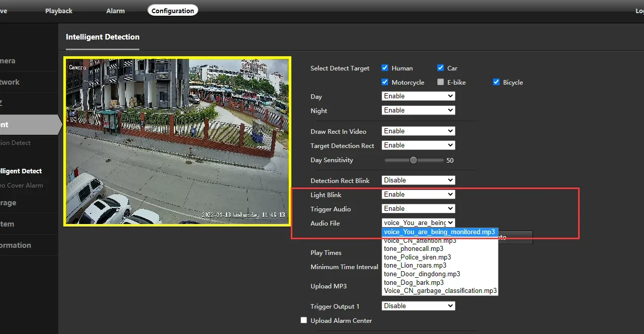644x334 pixels.
Task: Select tone_Police_siren.mp3 from audio list
Action: click(417, 257)
